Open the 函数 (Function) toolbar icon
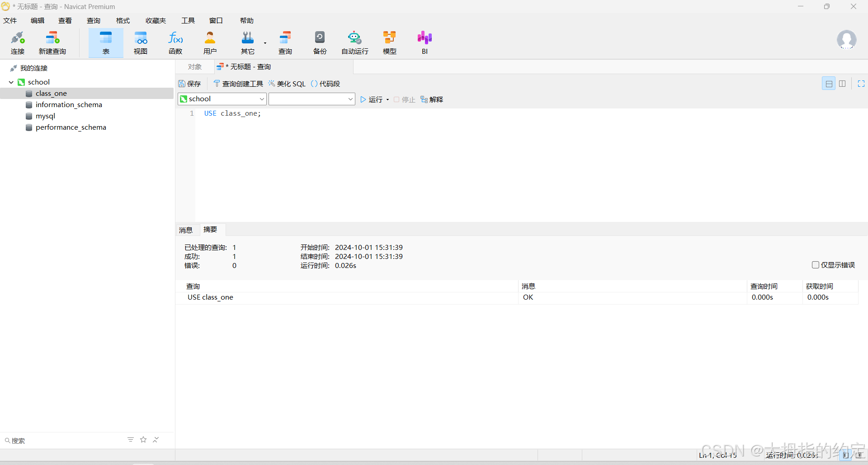868x465 pixels. [x=175, y=43]
